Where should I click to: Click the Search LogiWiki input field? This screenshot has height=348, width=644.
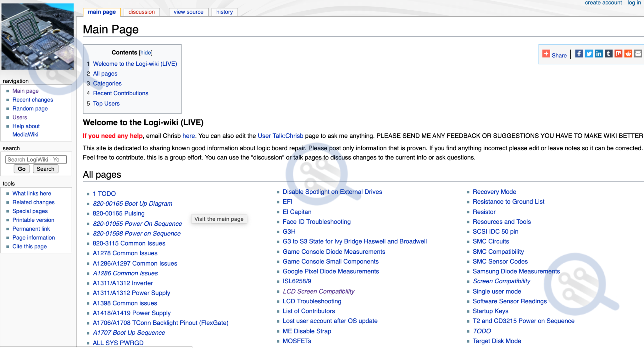(36, 159)
